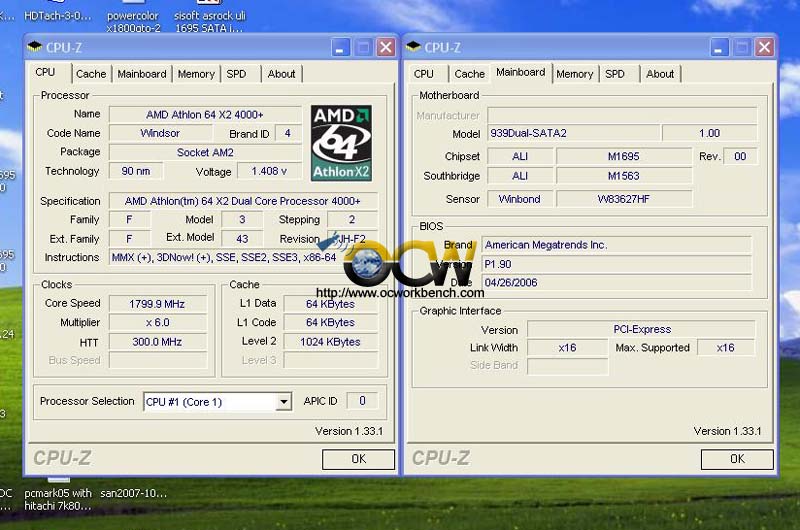
Task: Switch to SPD tab in right CPU-Z window
Action: coord(615,74)
